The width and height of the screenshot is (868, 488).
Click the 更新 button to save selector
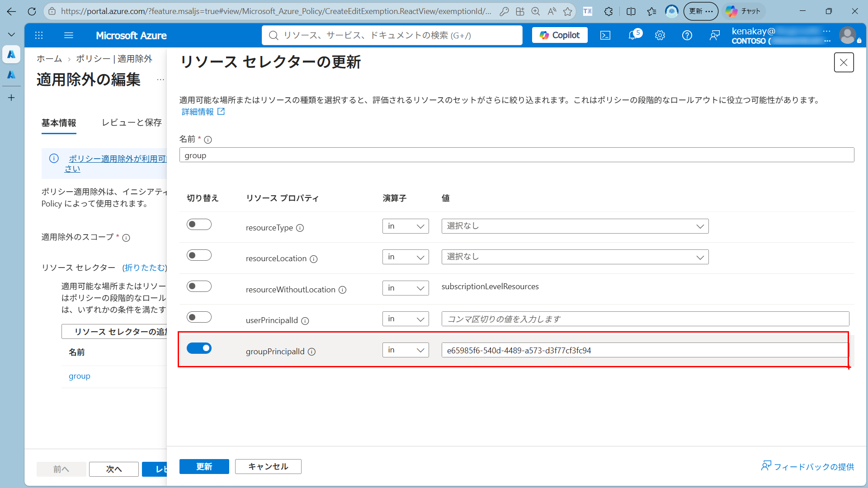pyautogui.click(x=204, y=466)
